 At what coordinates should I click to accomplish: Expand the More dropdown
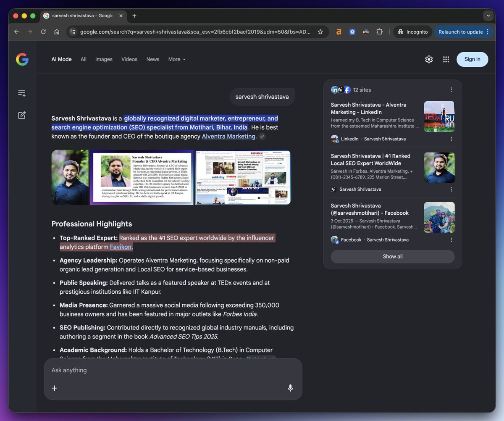point(177,59)
